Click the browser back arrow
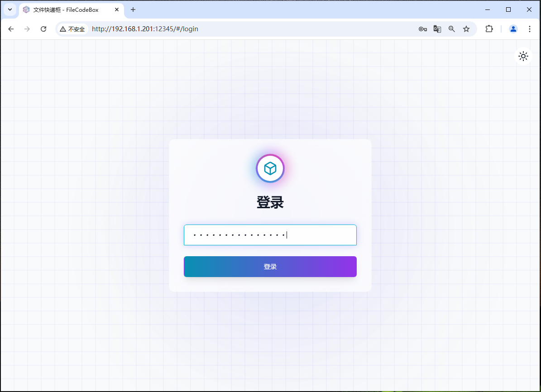Image resolution: width=541 pixels, height=392 pixels. [x=11, y=29]
